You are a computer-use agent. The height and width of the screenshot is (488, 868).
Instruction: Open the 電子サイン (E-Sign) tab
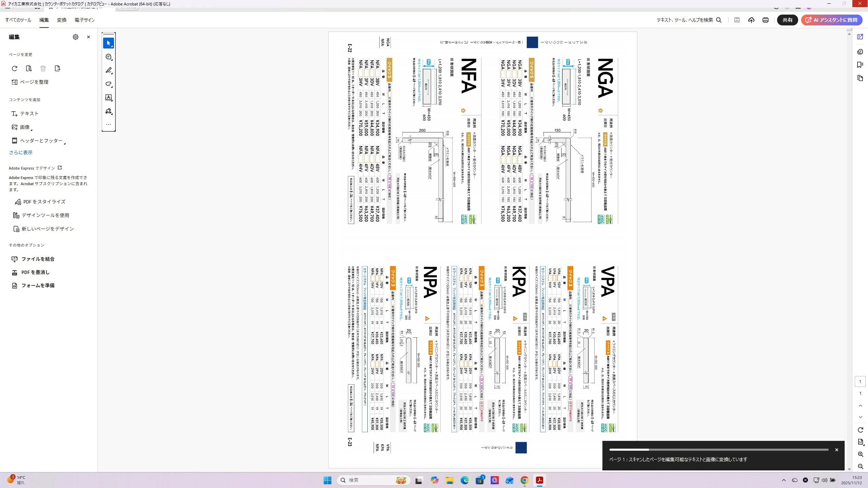click(x=84, y=20)
